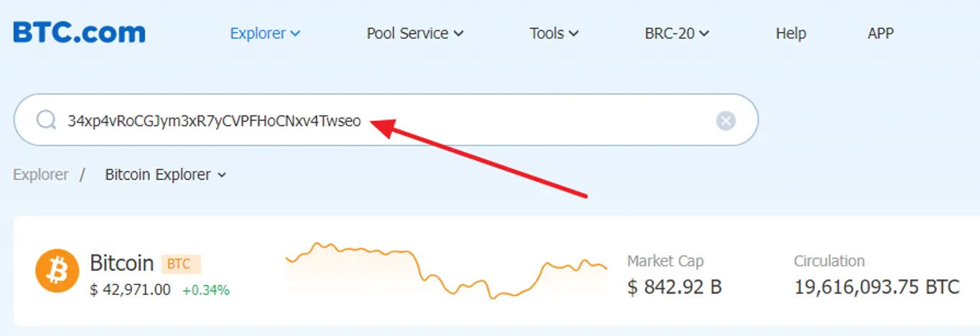Screen dimensions: 980x336
Task: Open the APP menu item
Action: [x=880, y=33]
